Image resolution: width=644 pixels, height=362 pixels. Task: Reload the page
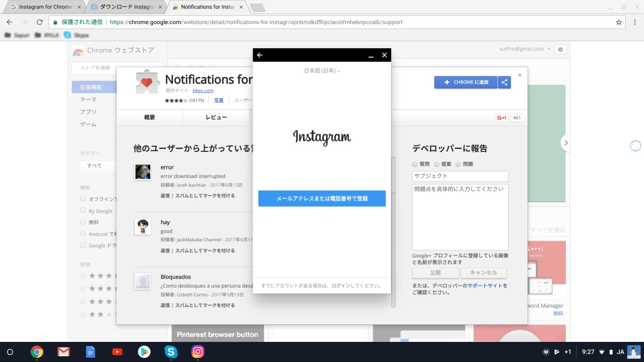point(39,22)
